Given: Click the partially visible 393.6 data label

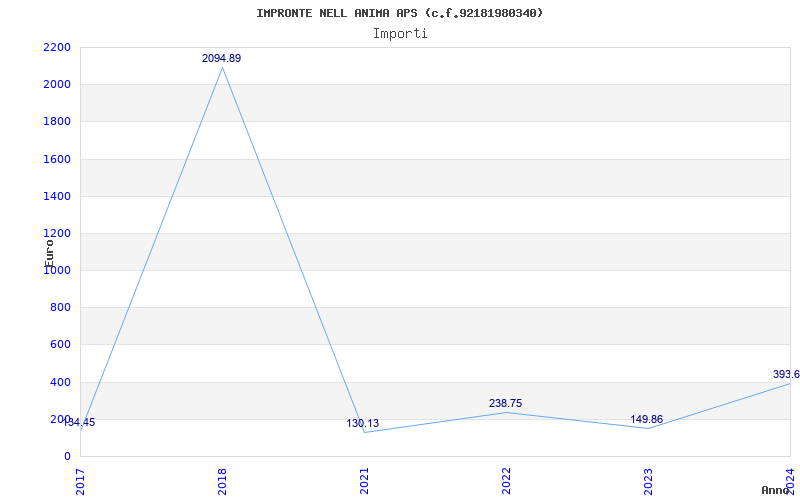Looking at the screenshot, I should point(786,374).
